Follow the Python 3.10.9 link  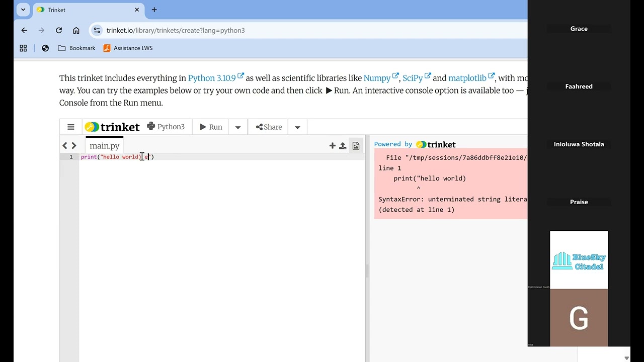pos(216,78)
